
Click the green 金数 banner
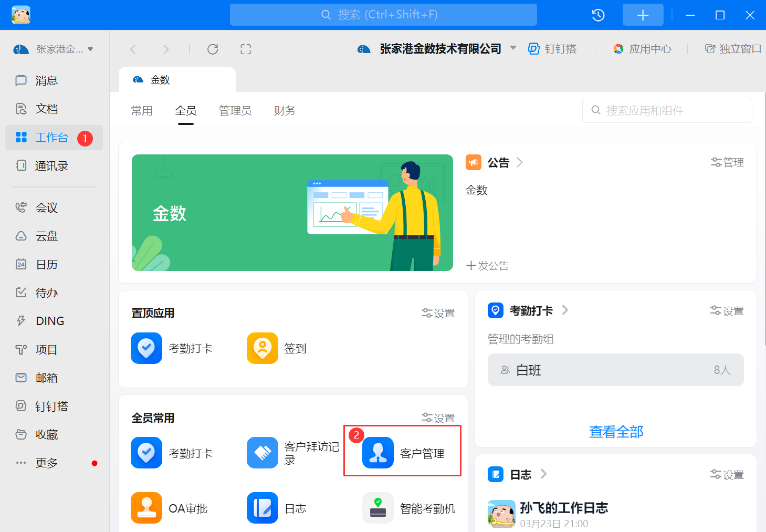pos(292,213)
